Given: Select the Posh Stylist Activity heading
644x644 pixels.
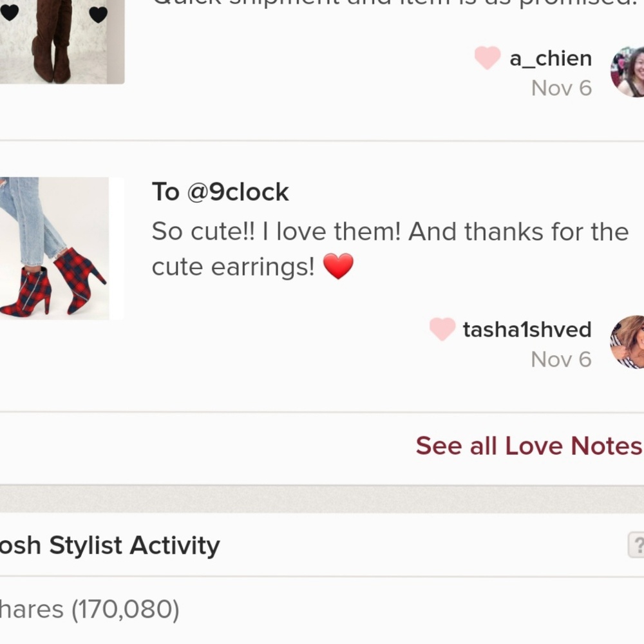Looking at the screenshot, I should [x=111, y=545].
